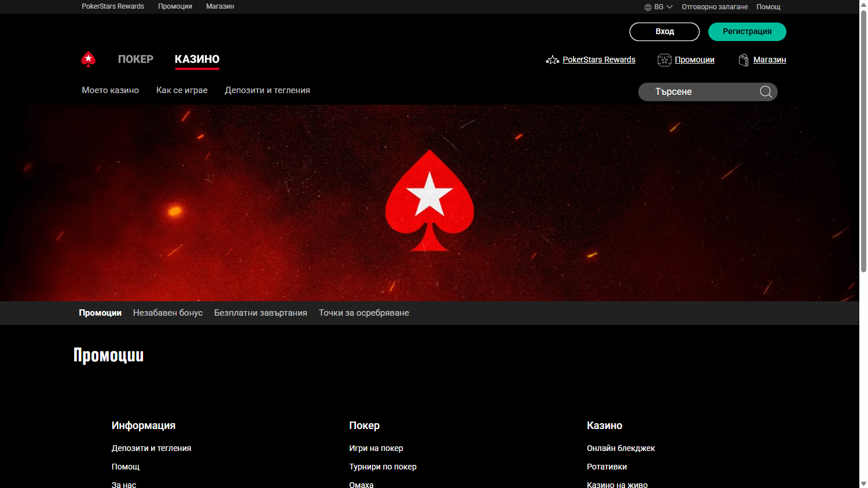Screen dimensions: 868x488
Task: Click the search magnifier icon
Action: (x=766, y=92)
